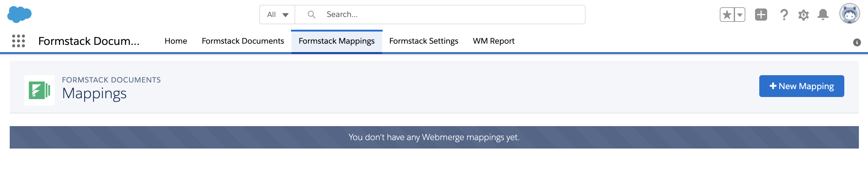Click the info icon at right
This screenshot has height=174, width=868.
pyautogui.click(x=856, y=42)
